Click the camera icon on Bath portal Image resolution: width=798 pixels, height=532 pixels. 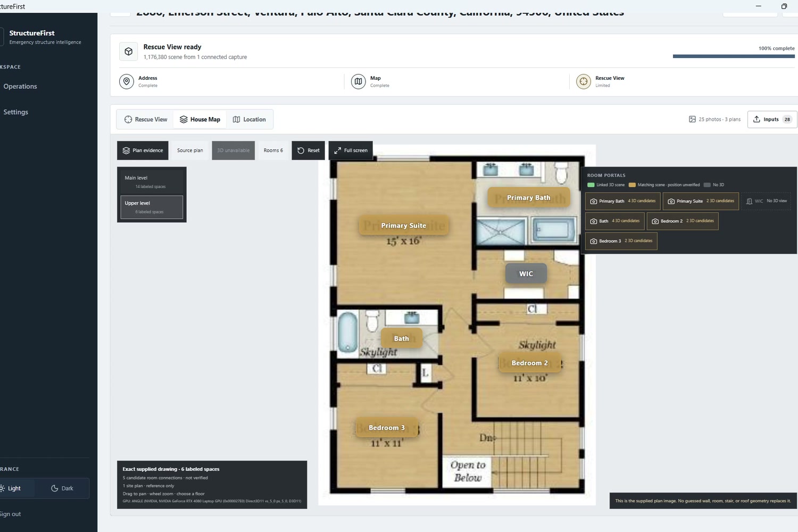[x=594, y=221]
